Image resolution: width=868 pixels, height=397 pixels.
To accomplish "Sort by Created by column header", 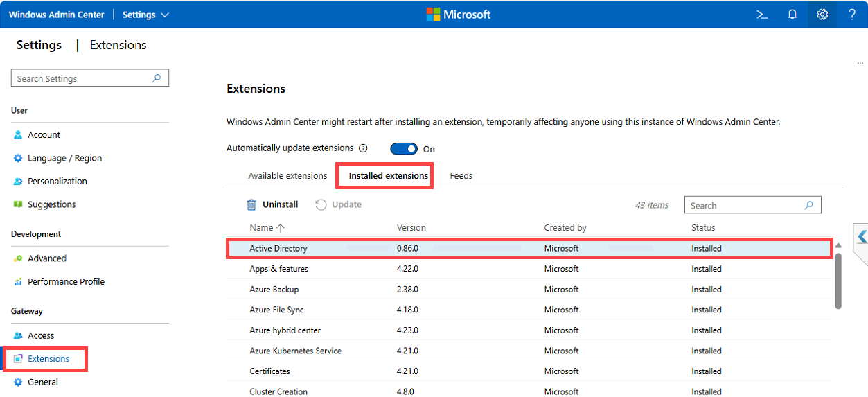I will pyautogui.click(x=565, y=227).
